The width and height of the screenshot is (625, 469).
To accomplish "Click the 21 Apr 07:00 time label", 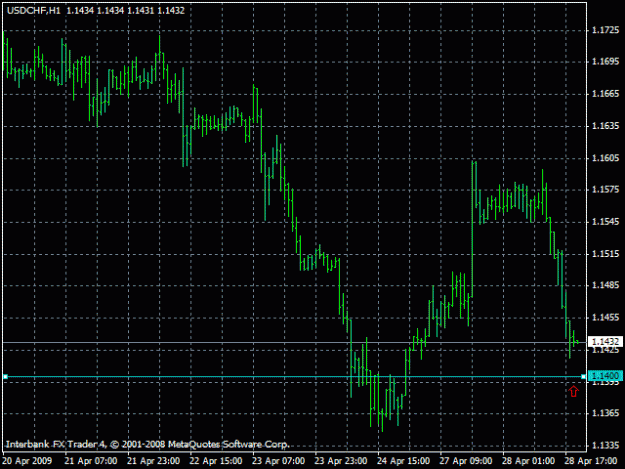I will click(91, 461).
